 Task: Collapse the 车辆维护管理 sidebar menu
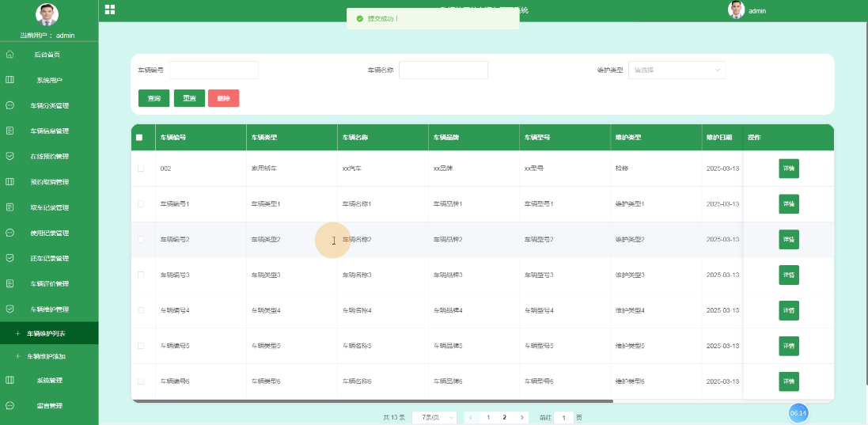tap(49, 309)
